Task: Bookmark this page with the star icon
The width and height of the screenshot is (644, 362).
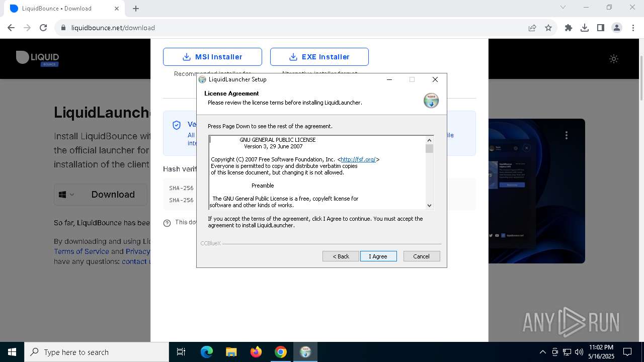Action: [548, 28]
